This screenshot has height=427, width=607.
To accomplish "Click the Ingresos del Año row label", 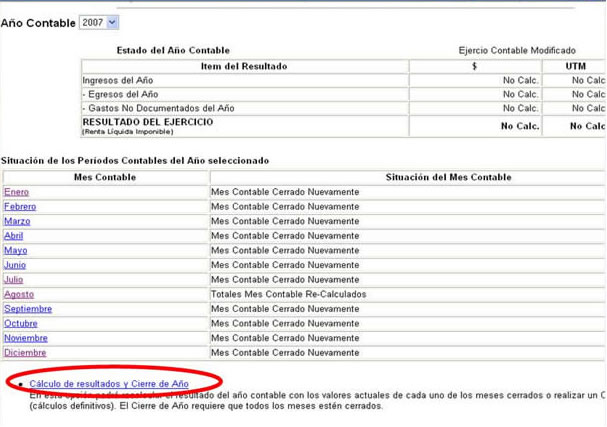I will pos(120,80).
